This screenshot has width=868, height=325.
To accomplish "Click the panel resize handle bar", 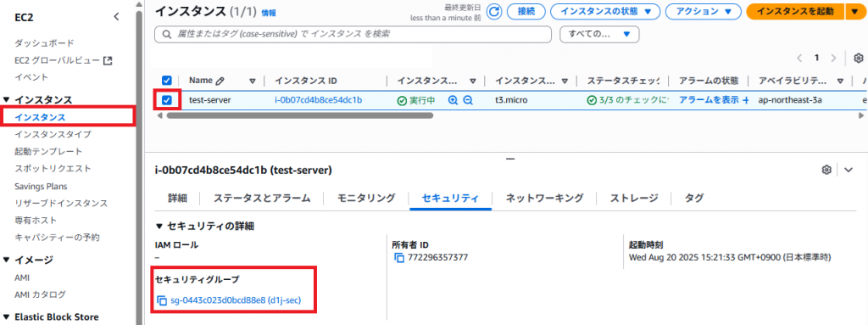I will pyautogui.click(x=510, y=160).
